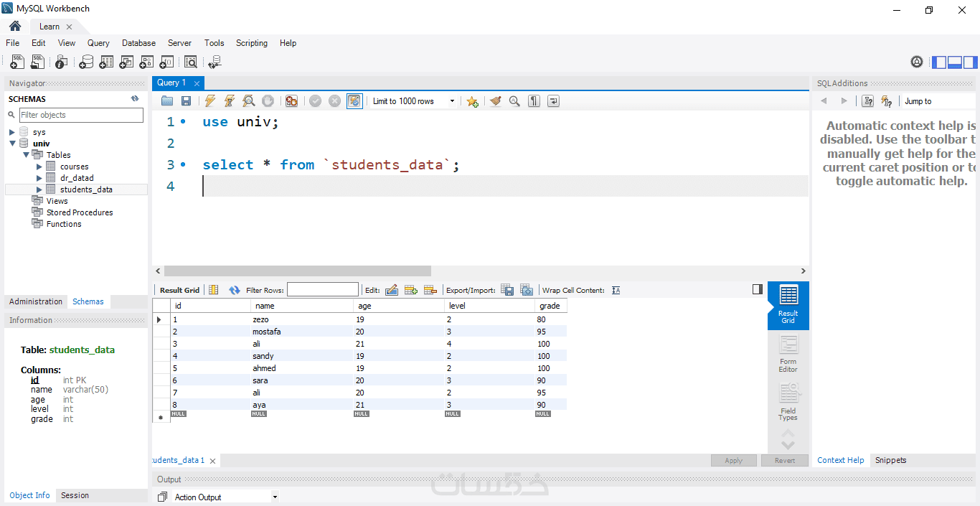Toggle stop-on-error script execution mode
Viewport: 980px width, 506px height.
(x=291, y=101)
